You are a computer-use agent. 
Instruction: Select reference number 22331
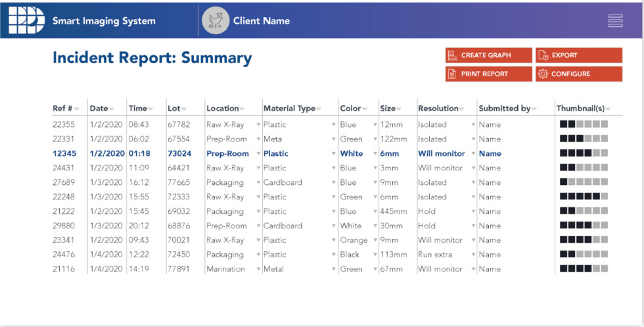[64, 139]
